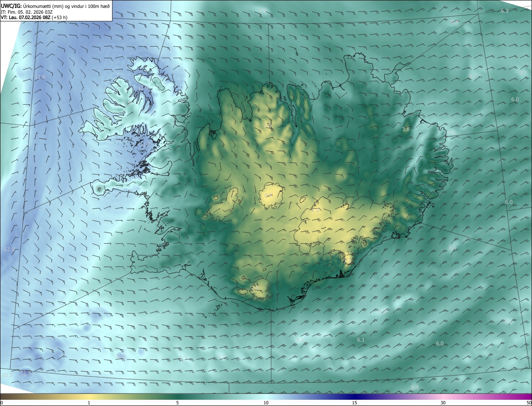
Task: Click the '12.0' value on the map
Action: [9, 249]
